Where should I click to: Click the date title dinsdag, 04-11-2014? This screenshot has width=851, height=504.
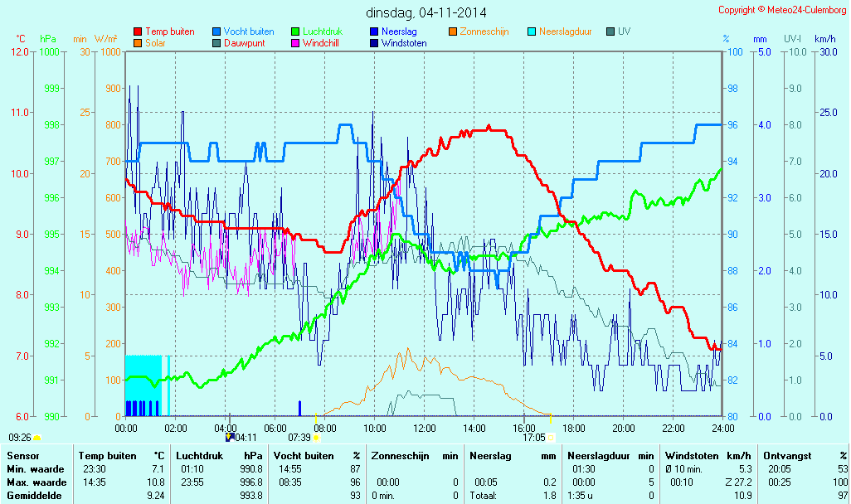click(x=426, y=13)
